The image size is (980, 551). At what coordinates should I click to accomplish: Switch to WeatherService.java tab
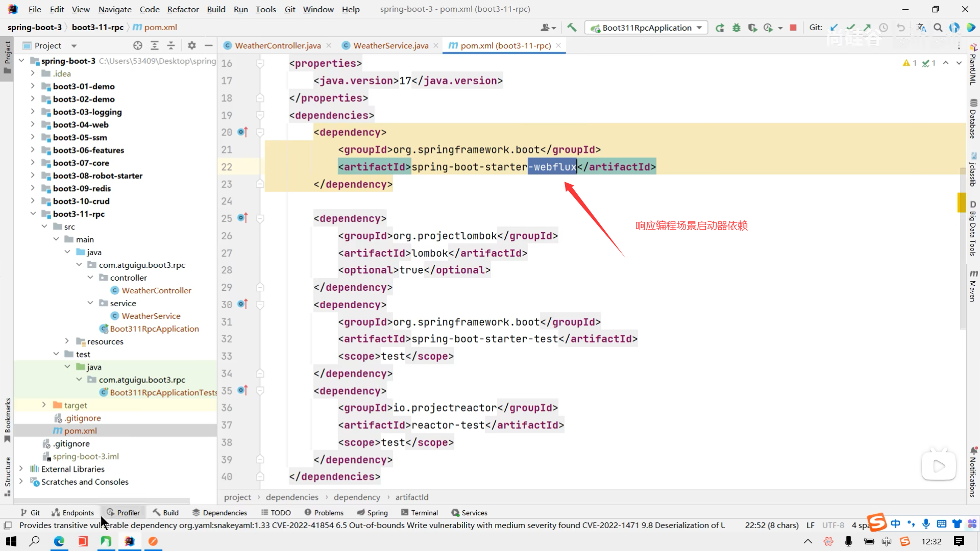click(390, 45)
